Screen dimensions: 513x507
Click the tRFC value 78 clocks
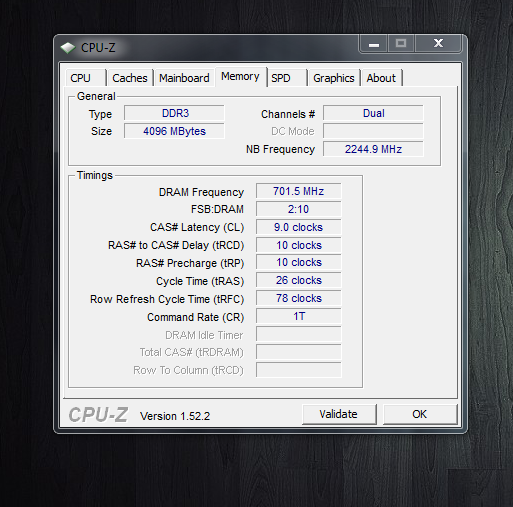click(x=299, y=298)
